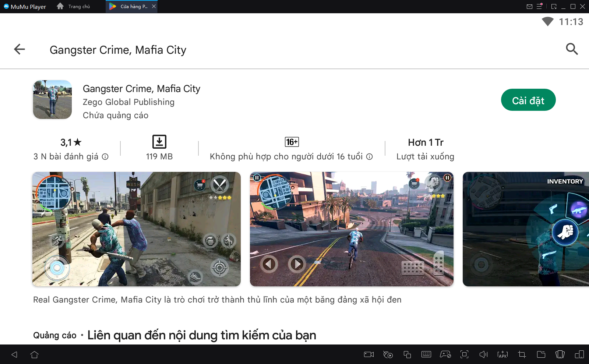Click the back arrow in Play Store
Screen dimensions: 589x364
pyautogui.click(x=20, y=49)
